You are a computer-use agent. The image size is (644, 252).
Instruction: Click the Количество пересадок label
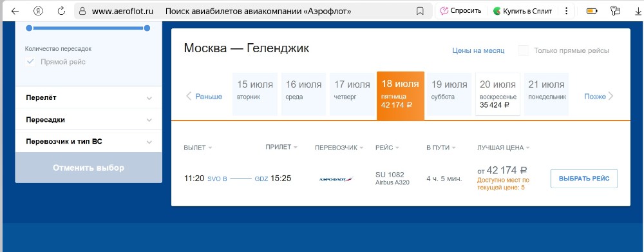pyautogui.click(x=58, y=48)
